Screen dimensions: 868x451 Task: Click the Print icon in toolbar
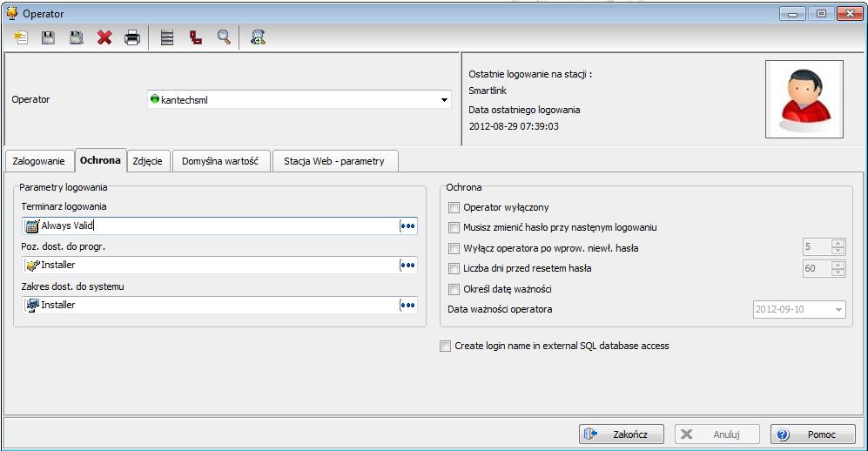[132, 37]
